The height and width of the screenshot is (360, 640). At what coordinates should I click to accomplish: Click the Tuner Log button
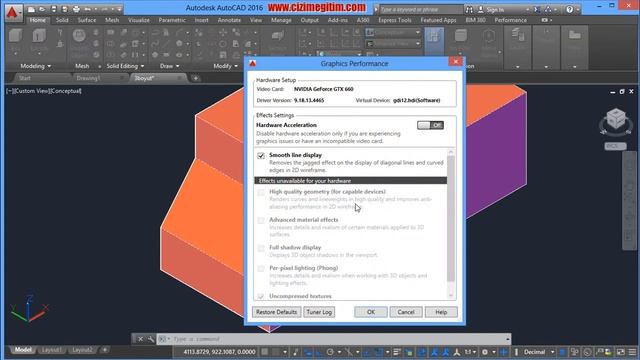(x=319, y=312)
